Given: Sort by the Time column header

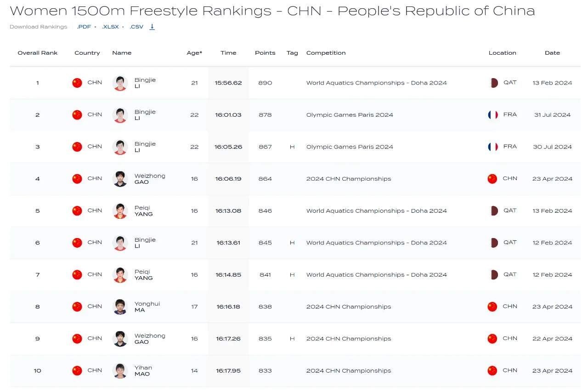Looking at the screenshot, I should click(228, 53).
